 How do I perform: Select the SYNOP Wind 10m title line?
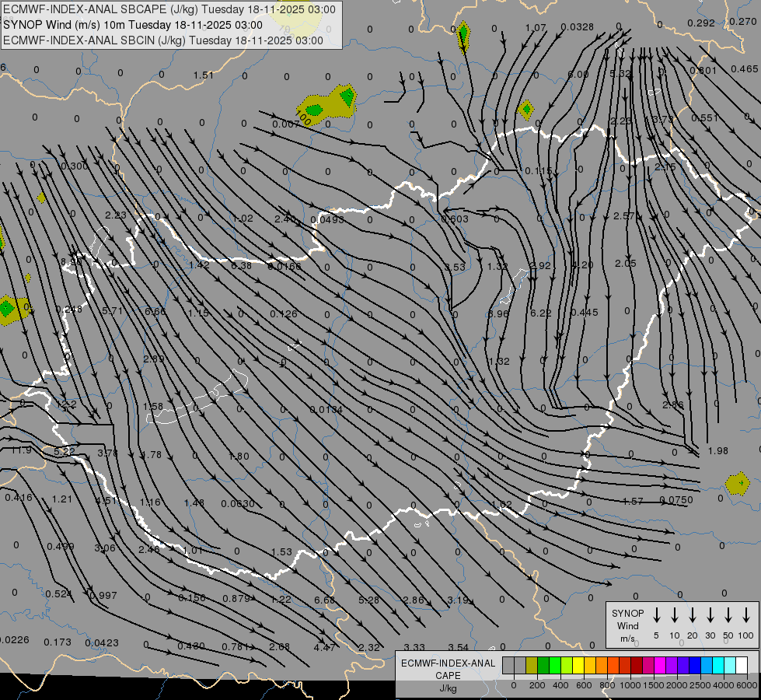coord(133,25)
